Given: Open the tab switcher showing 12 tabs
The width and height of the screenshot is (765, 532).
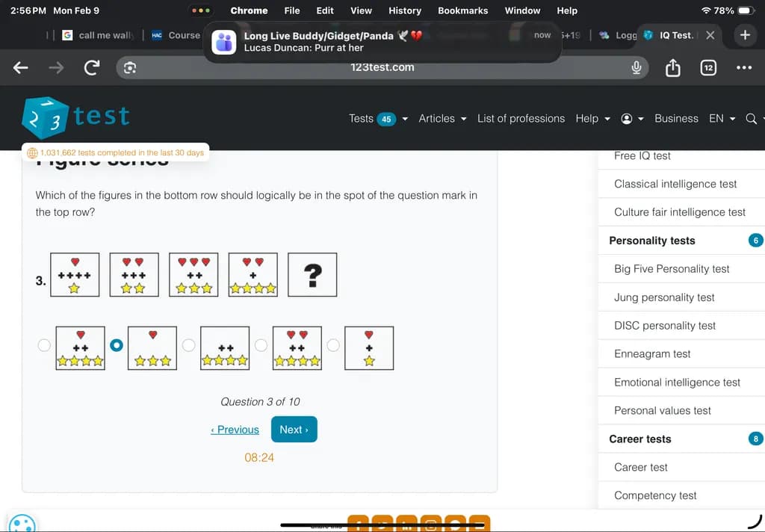Looking at the screenshot, I should click(708, 67).
